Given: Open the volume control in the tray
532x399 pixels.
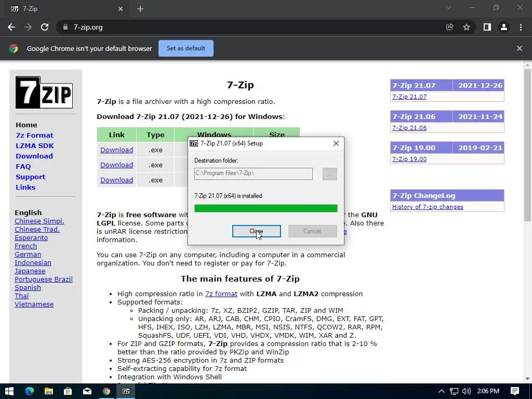Looking at the screenshot, I should pyautogui.click(x=467, y=391).
